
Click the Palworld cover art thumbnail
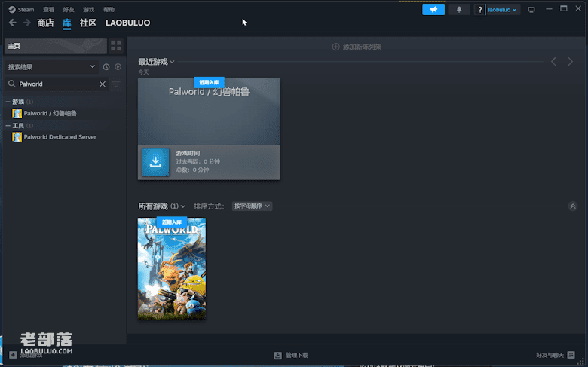pyautogui.click(x=171, y=268)
